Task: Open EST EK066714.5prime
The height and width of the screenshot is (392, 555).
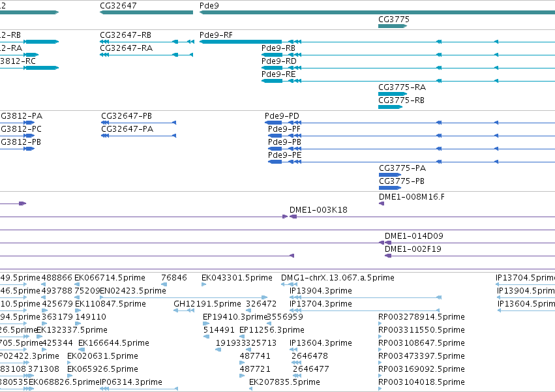Action: pyautogui.click(x=110, y=278)
